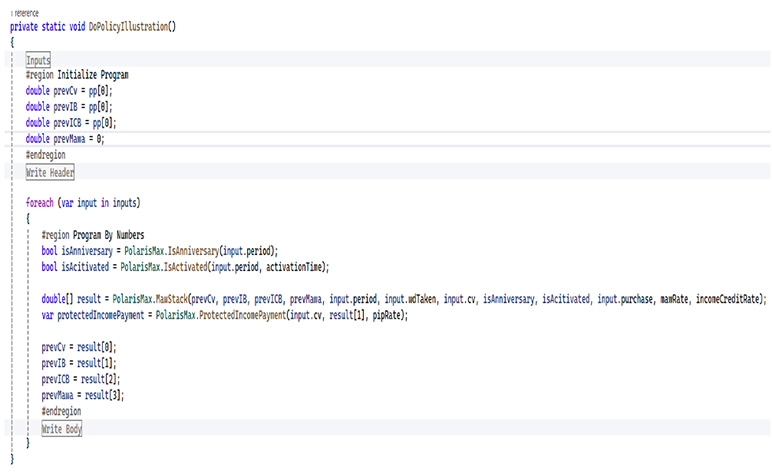Click the '#region Program By Numbers' directive

(x=93, y=235)
